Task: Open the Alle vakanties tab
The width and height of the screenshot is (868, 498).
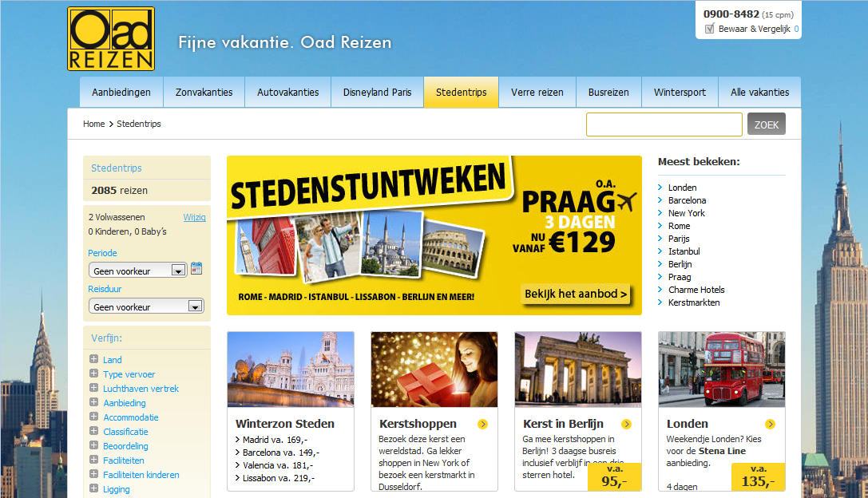Action: [759, 93]
